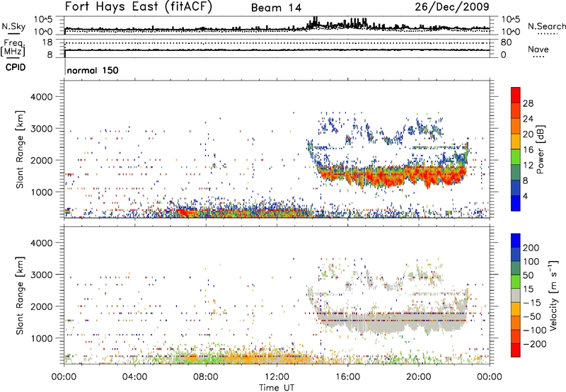Screen dimensions: 566x392
Task: Select the "Power [dB]" colorbar title
Action: coord(541,149)
